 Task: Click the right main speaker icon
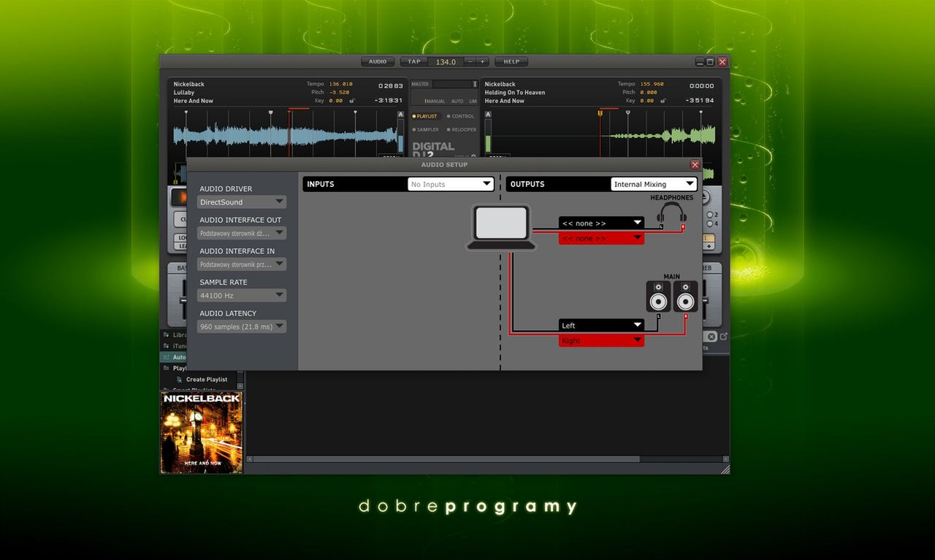click(x=685, y=297)
